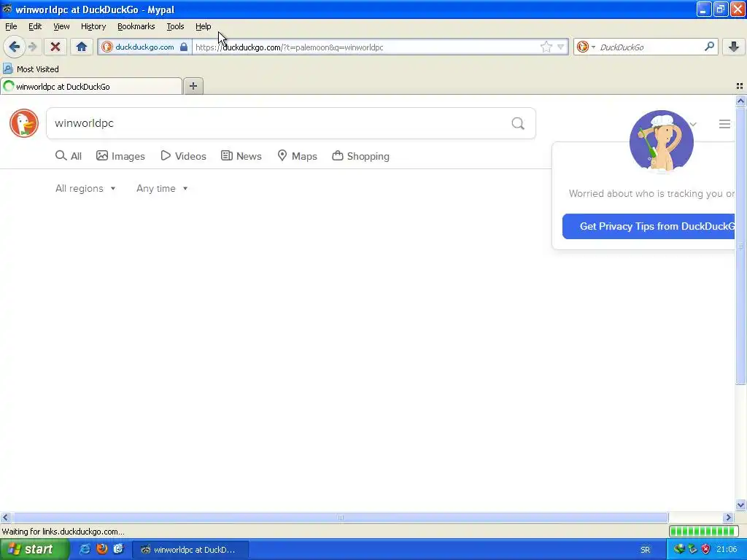Launch Firefox from quick launch
The height and width of the screenshot is (560, 747).
click(x=101, y=550)
